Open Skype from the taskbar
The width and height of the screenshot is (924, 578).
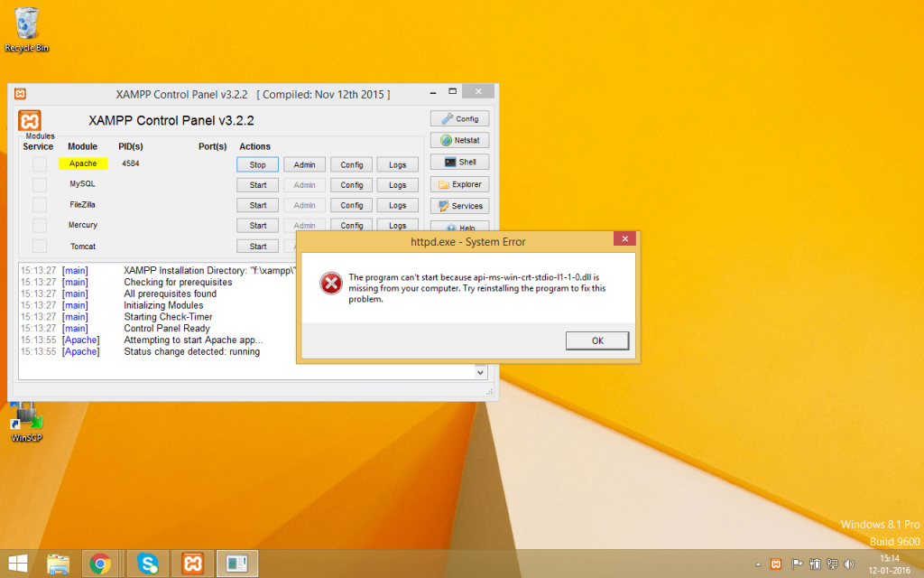pyautogui.click(x=147, y=563)
